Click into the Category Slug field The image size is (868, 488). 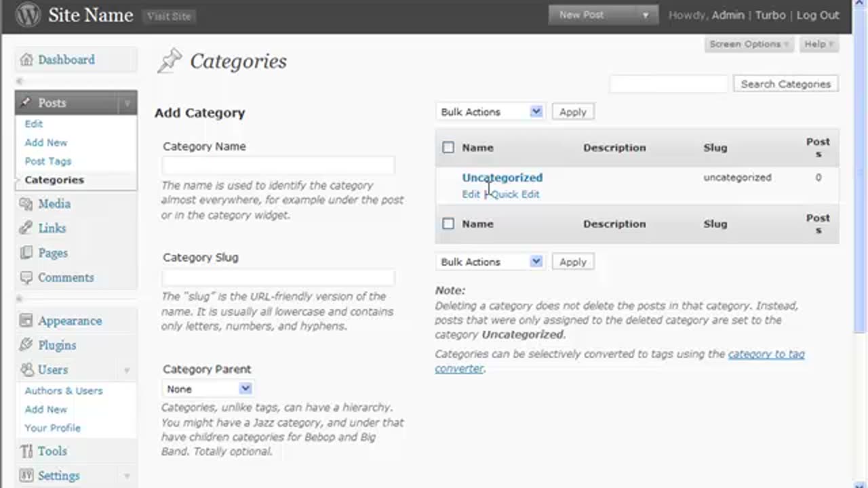(278, 277)
